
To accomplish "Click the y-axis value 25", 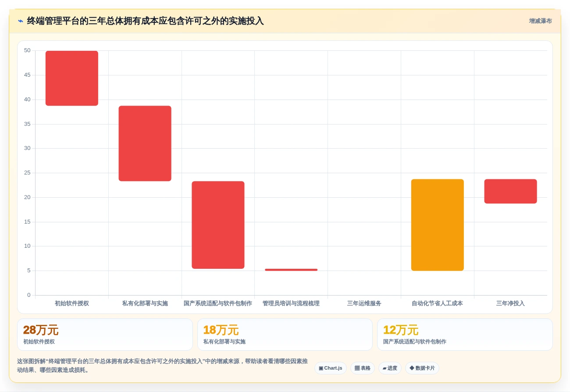I will pos(27,173).
